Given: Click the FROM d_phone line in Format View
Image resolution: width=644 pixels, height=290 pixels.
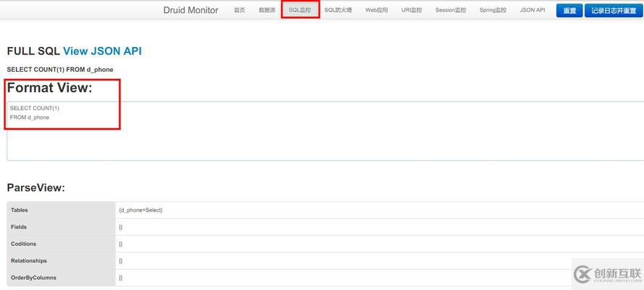Looking at the screenshot, I should [30, 117].
